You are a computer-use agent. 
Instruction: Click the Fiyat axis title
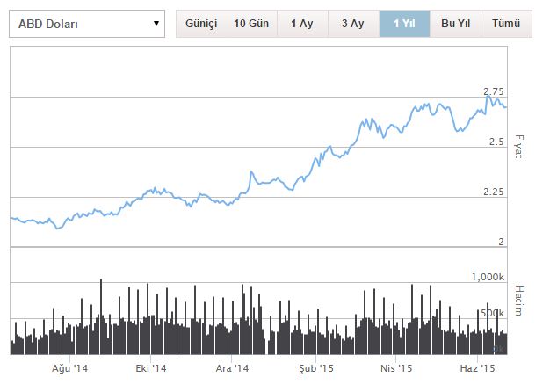click(517, 146)
